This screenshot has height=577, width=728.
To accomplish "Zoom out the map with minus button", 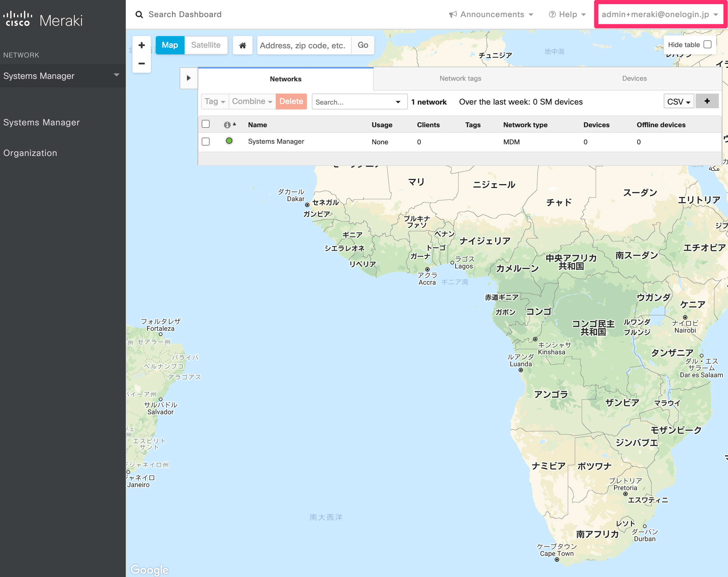I will (x=142, y=63).
